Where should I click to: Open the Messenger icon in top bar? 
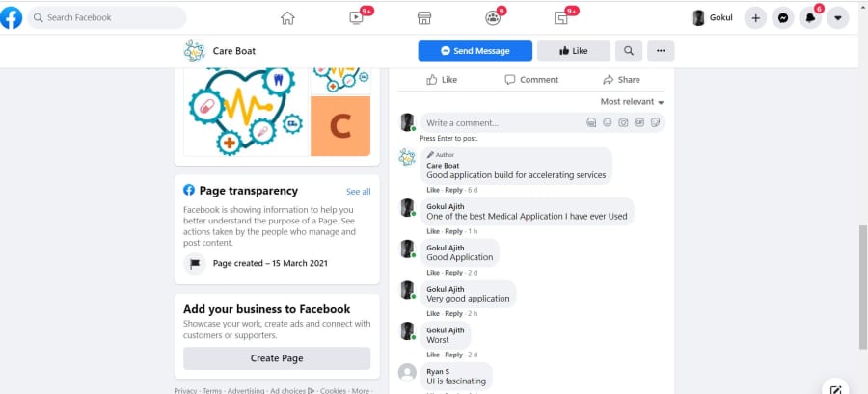(x=783, y=18)
